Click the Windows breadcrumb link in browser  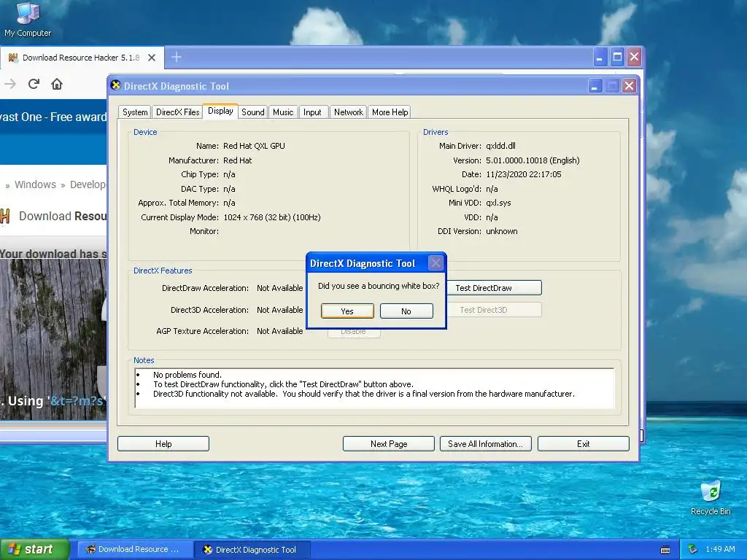pyautogui.click(x=35, y=184)
